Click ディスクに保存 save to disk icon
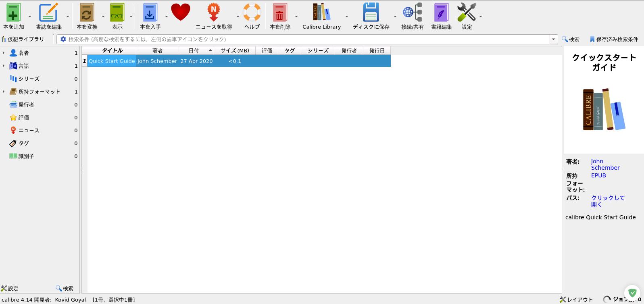This screenshot has width=644, height=304. 371,12
